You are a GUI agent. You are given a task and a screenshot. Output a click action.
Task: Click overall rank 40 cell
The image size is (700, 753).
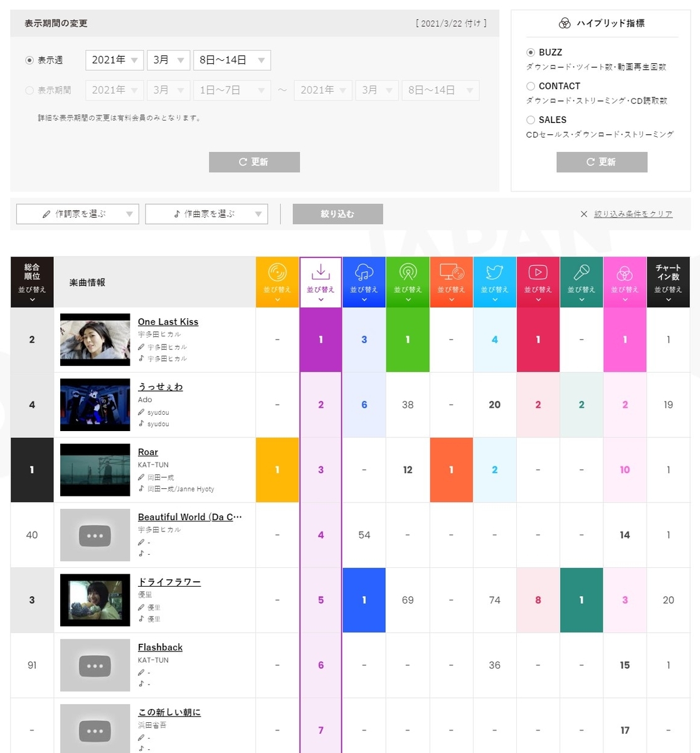coord(32,535)
